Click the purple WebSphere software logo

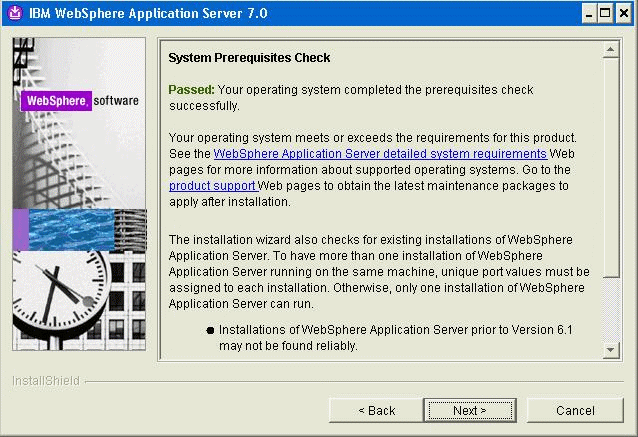(56, 101)
